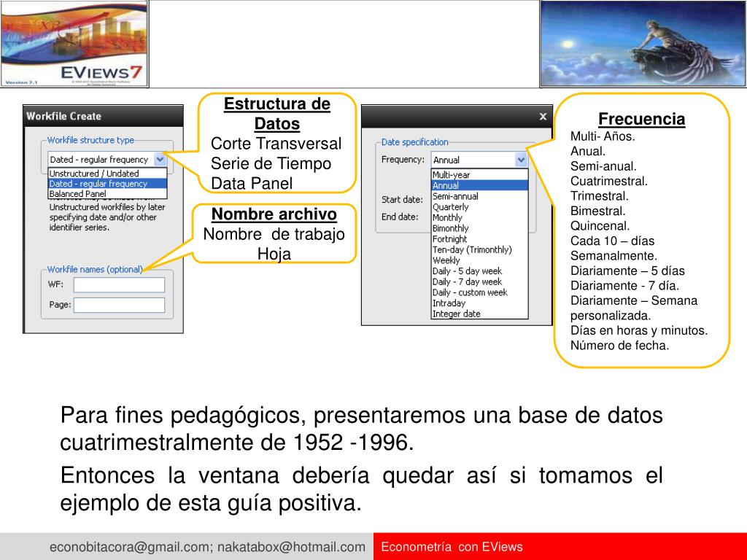The image size is (747, 560).
Task: Pick Quarterly from the frequency list
Action: click(x=480, y=207)
